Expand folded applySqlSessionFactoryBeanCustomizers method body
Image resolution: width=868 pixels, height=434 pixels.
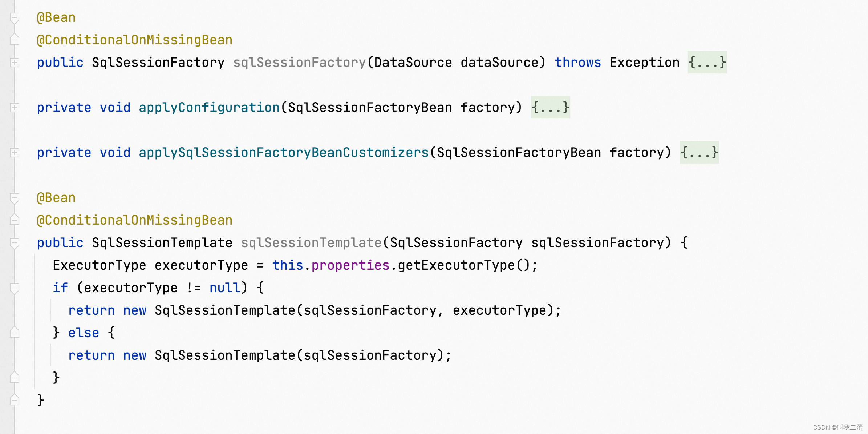[699, 153]
